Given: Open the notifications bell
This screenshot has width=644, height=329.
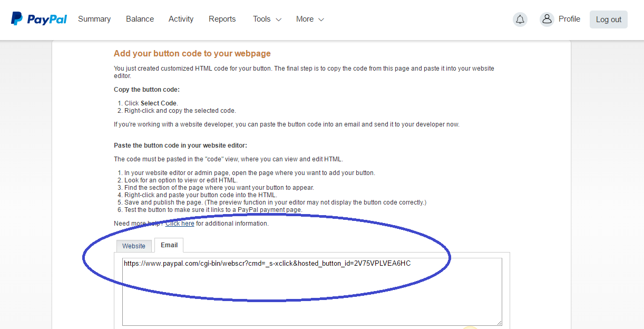Looking at the screenshot, I should 520,20.
